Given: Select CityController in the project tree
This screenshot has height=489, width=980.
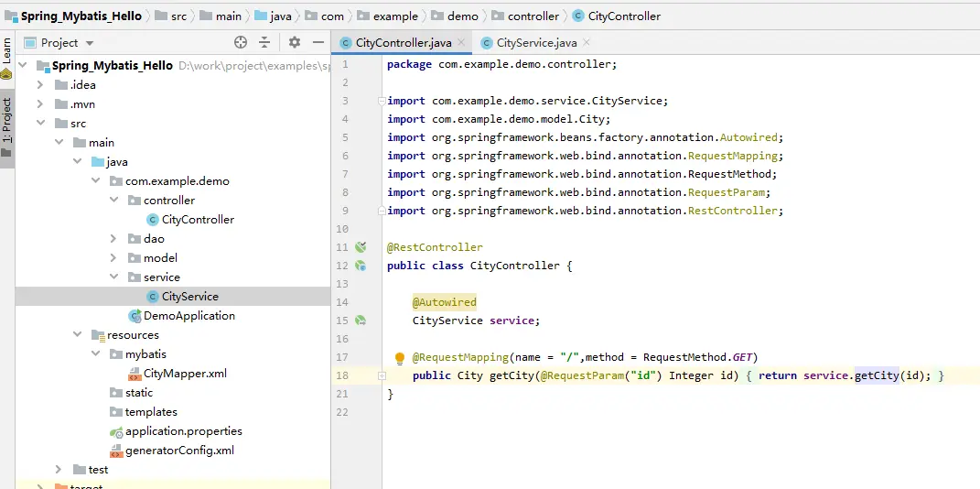Looking at the screenshot, I should click(x=199, y=220).
